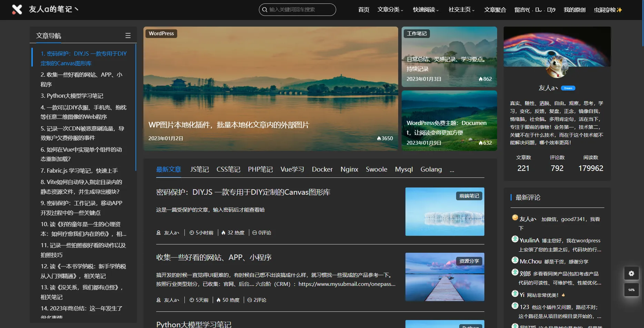
Task: Click the avatar of commenter YuulinA
Action: point(515,239)
